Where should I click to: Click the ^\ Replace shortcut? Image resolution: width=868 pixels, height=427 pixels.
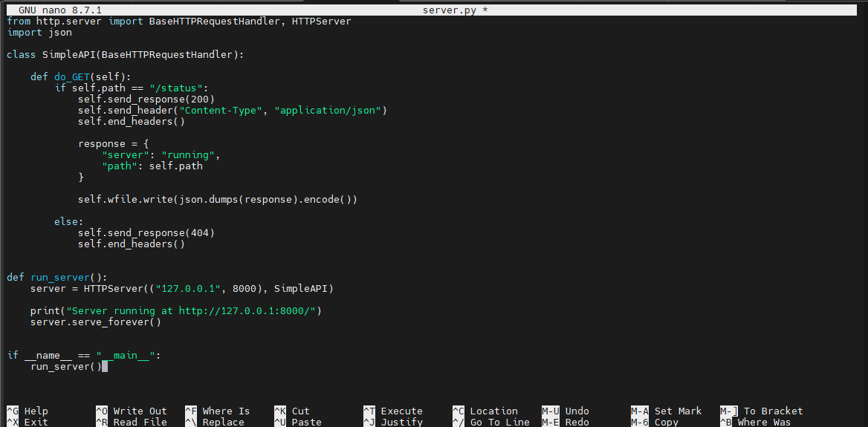[215, 422]
